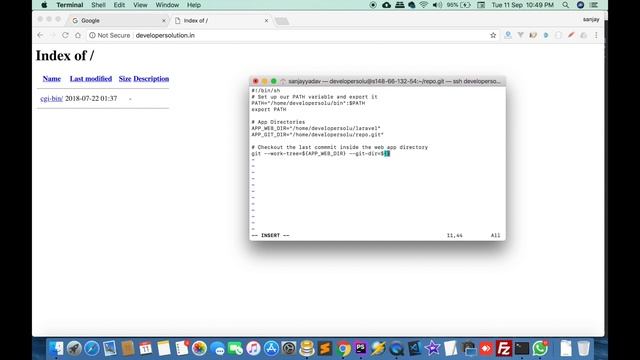Launch iTunes from the Dock
This screenshot has height=360, width=640.
(x=253, y=349)
